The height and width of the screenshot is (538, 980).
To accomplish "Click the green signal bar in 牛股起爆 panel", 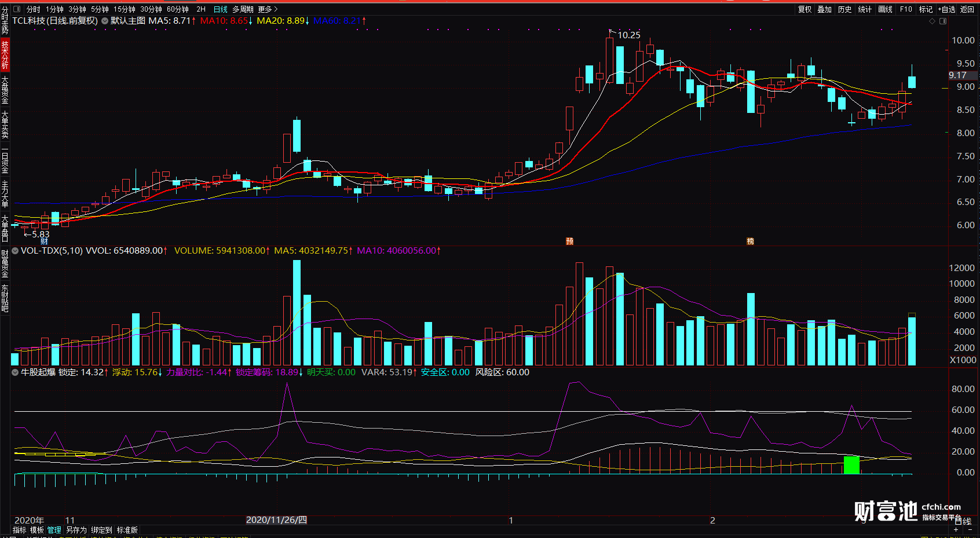I will click(851, 465).
